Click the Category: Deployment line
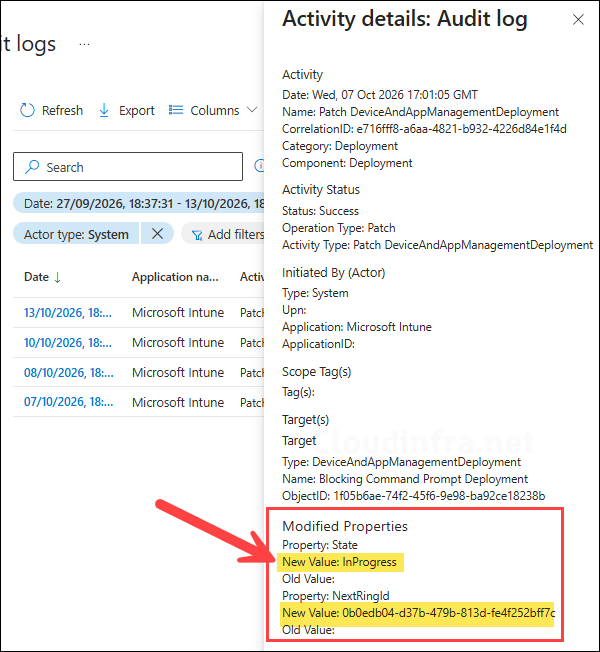 340,146
